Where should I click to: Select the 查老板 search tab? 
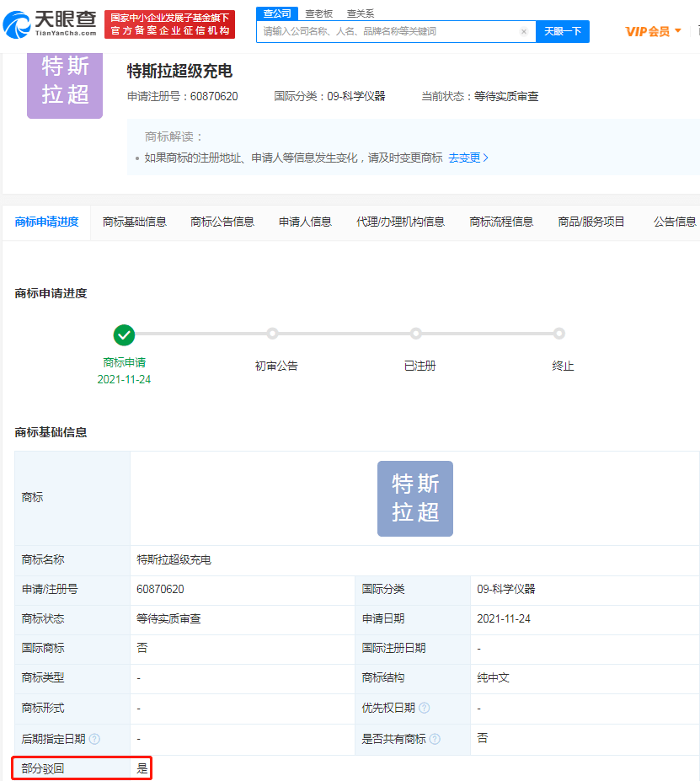point(318,13)
